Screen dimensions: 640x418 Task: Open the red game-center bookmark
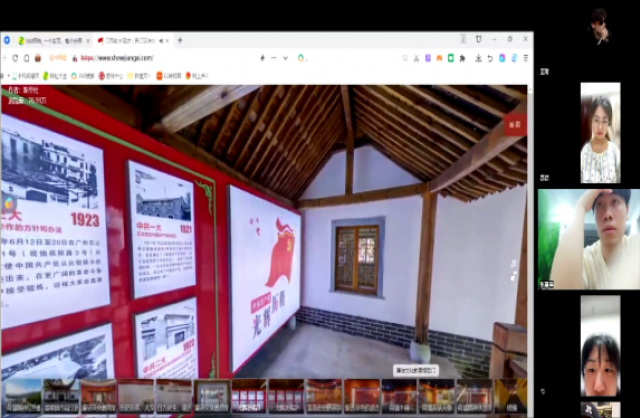coord(111,76)
